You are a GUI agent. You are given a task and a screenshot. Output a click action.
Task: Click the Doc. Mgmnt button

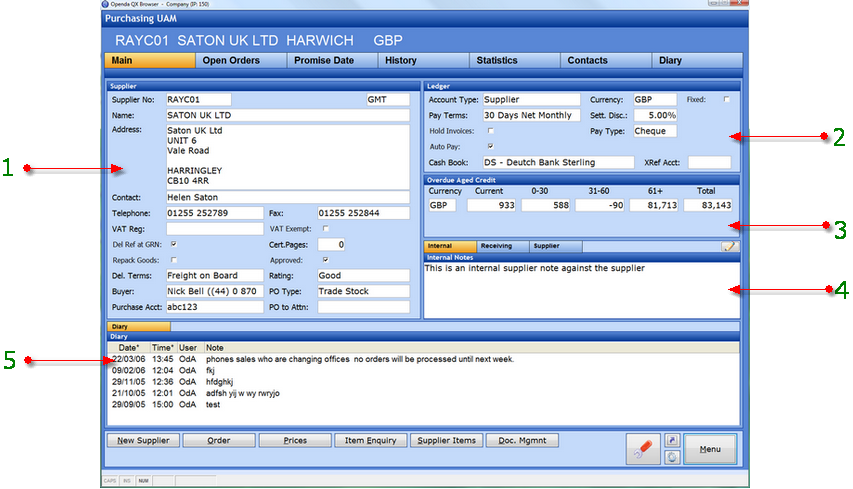coord(522,441)
